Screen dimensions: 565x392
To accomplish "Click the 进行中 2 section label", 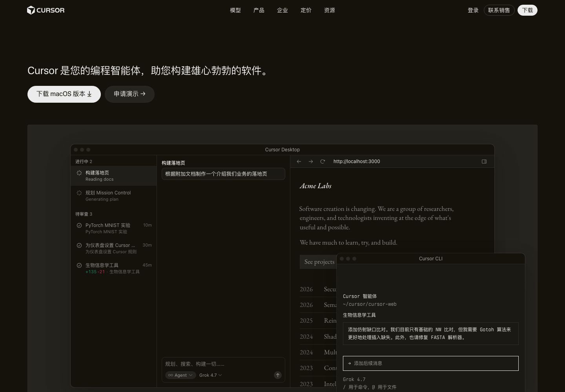I will point(84,162).
